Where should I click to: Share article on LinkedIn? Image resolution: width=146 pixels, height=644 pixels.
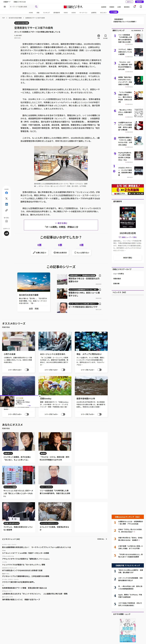pyautogui.click(x=7, y=204)
